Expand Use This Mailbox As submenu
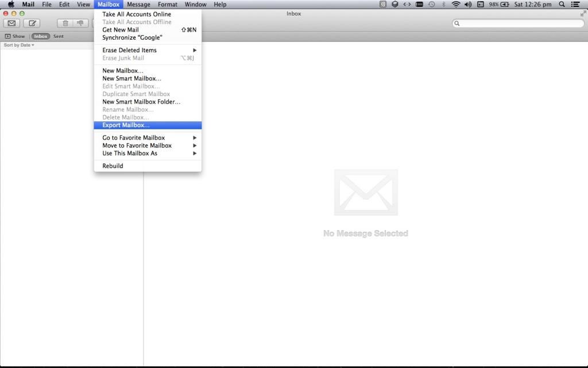 (x=148, y=154)
